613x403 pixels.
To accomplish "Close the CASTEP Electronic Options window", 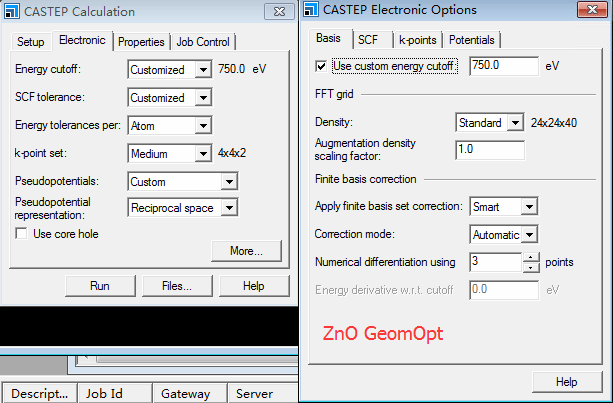I will (592, 9).
